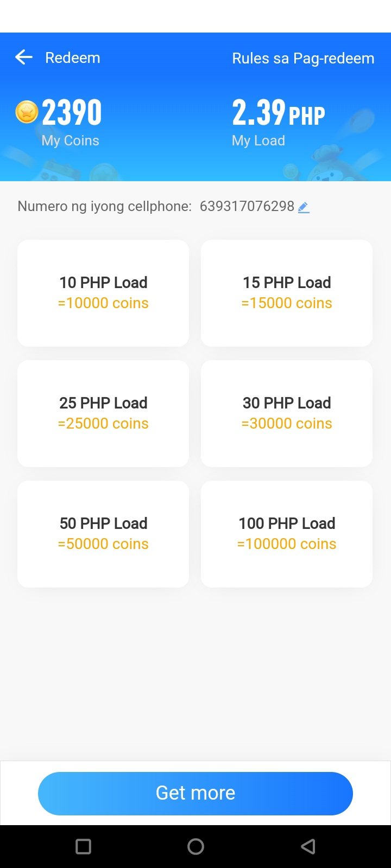Tap the back arrow icon
Viewport: 391px width, 868px height.
coord(24,58)
